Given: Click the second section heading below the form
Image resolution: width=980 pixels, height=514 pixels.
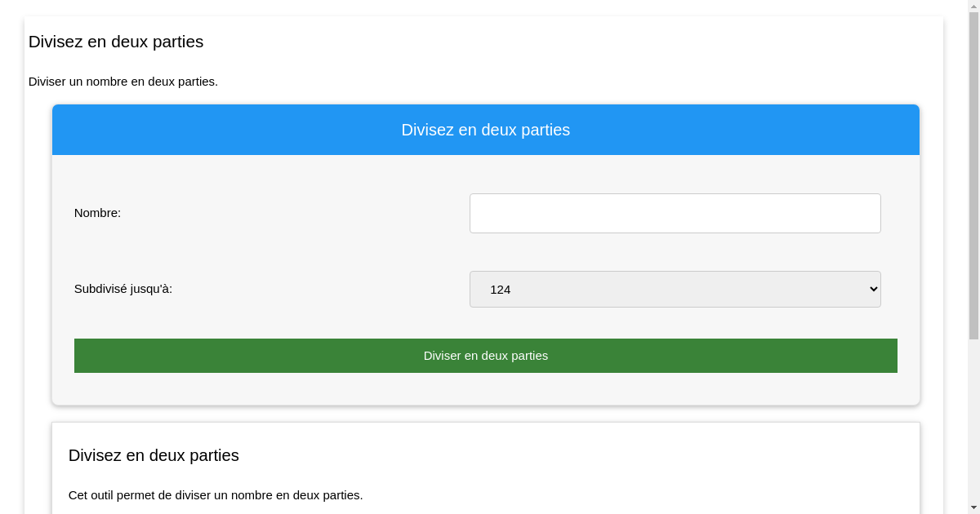Looking at the screenshot, I should 154,455.
